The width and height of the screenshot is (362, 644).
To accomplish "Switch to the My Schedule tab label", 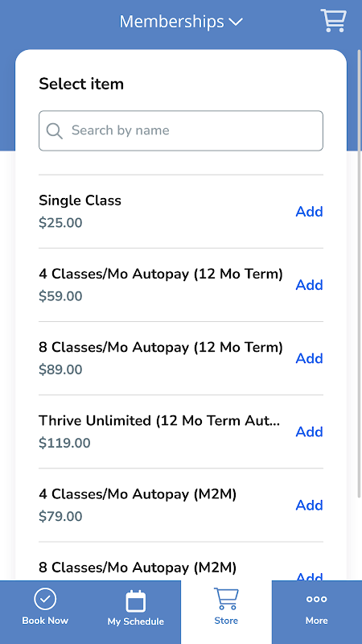I will (x=135, y=621).
